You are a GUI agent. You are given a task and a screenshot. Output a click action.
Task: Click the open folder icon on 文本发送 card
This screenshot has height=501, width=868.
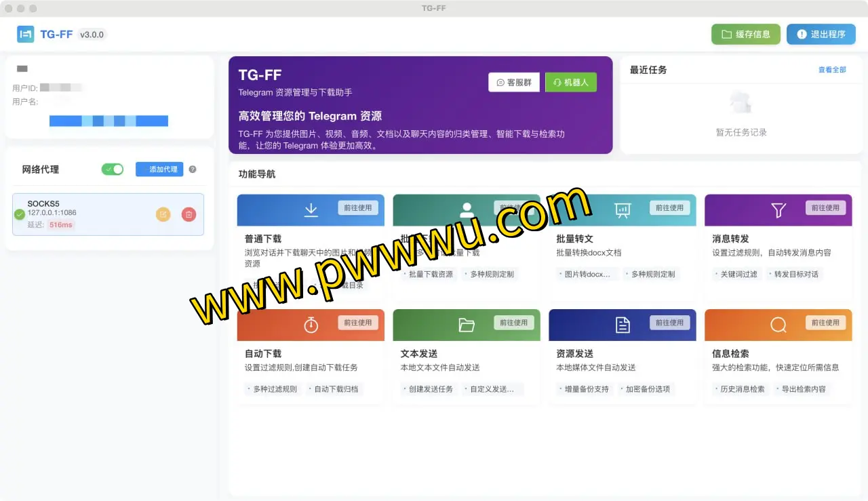[467, 325]
